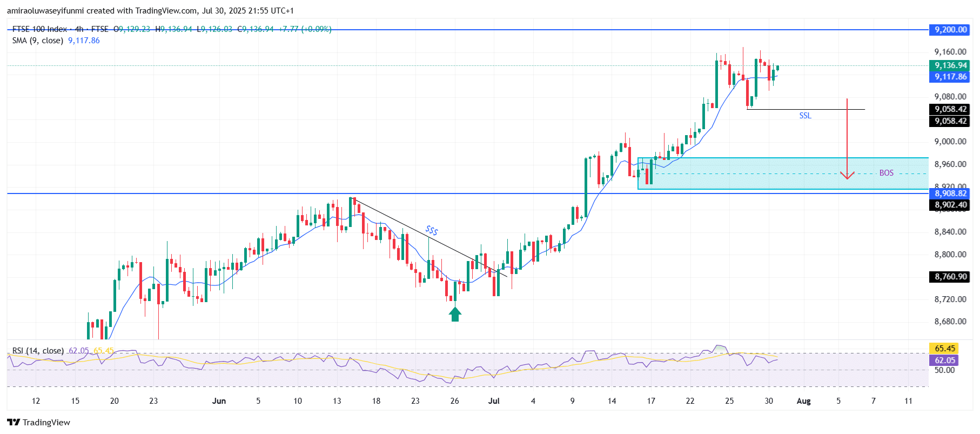The image size is (980, 434).
Task: Click the final 11 date label on time axis
Action: pyautogui.click(x=908, y=401)
